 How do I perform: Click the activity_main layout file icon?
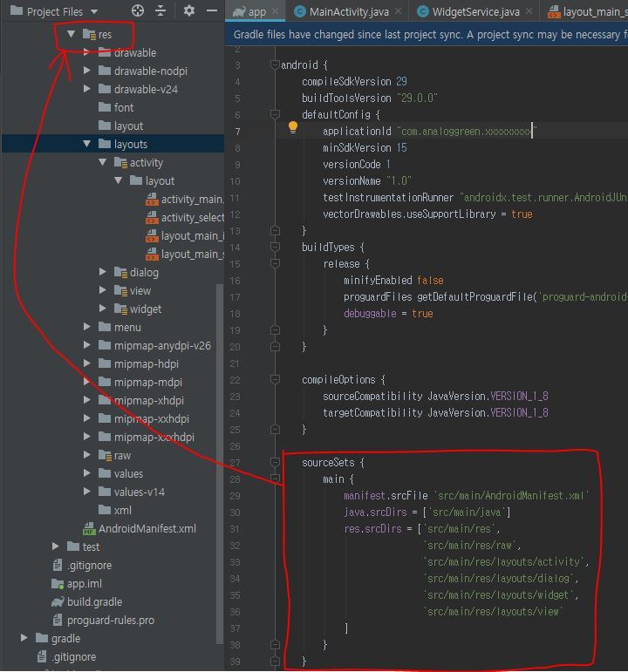pyautogui.click(x=152, y=199)
